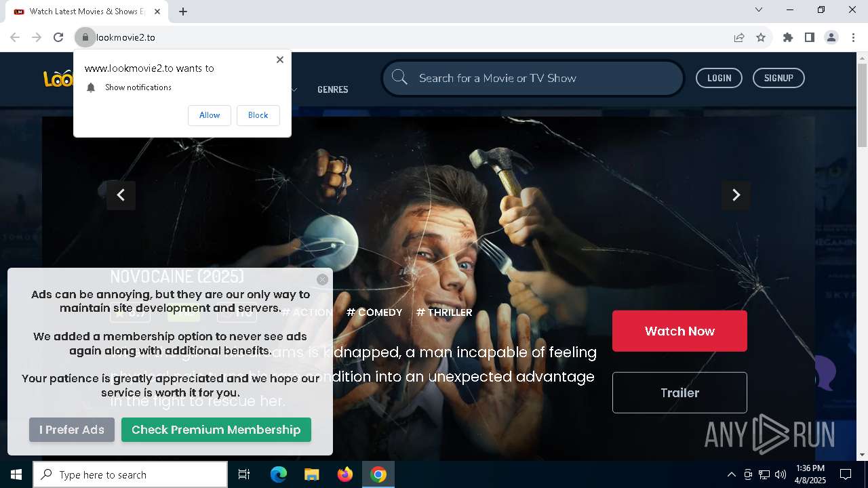The height and width of the screenshot is (488, 868).
Task: Click the address bar URL
Action: pyautogui.click(x=125, y=37)
